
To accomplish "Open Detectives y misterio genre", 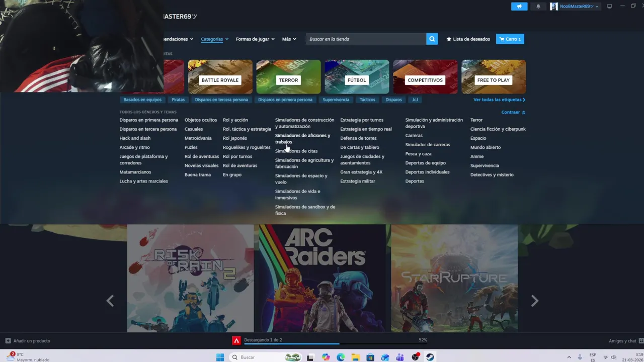I will 492,174.
